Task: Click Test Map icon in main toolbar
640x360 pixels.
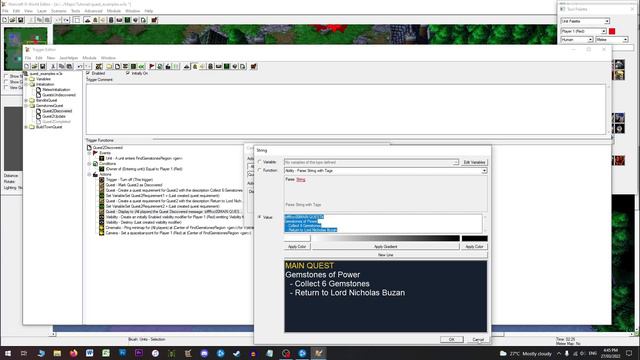Action: [154, 20]
